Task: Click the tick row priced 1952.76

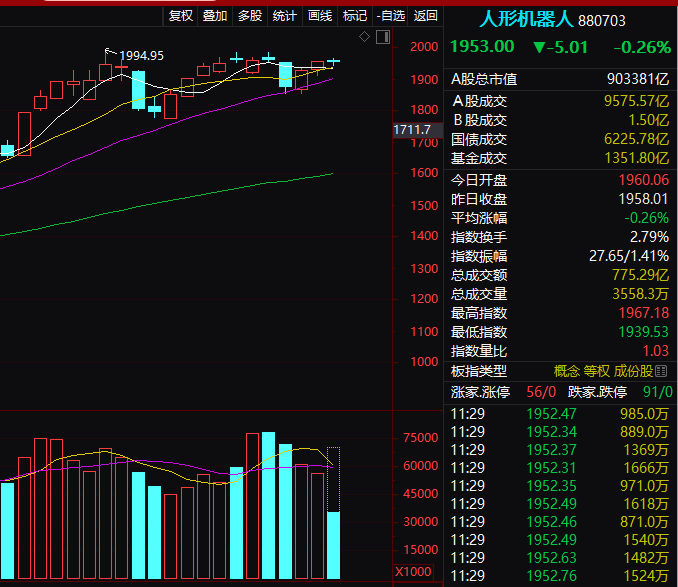Action: pos(560,576)
